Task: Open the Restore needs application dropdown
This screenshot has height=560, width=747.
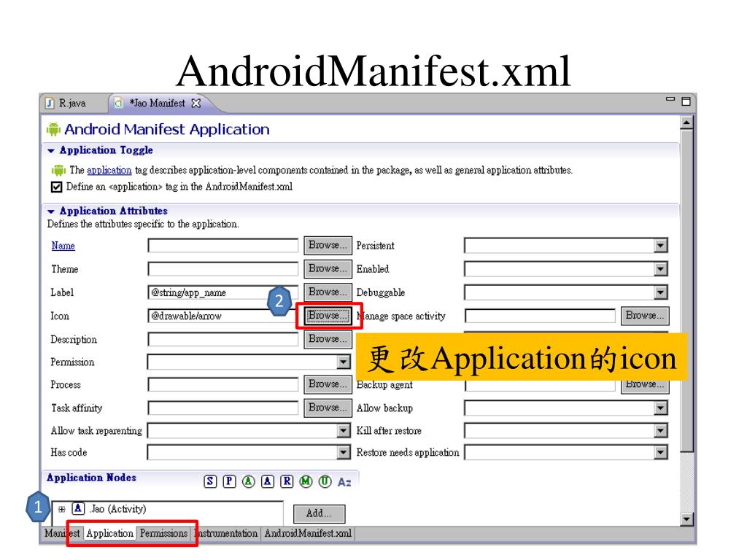Action: (660, 452)
